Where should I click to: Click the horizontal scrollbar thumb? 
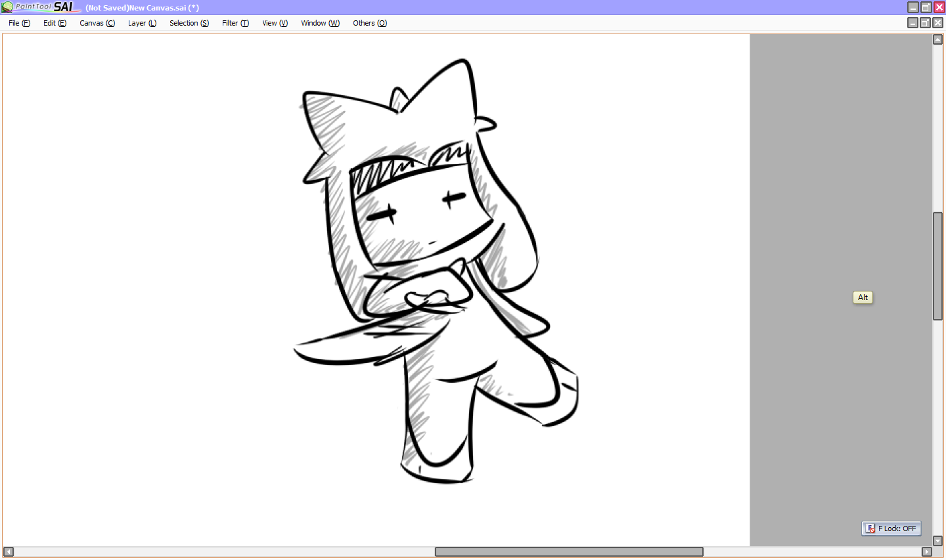569,551
